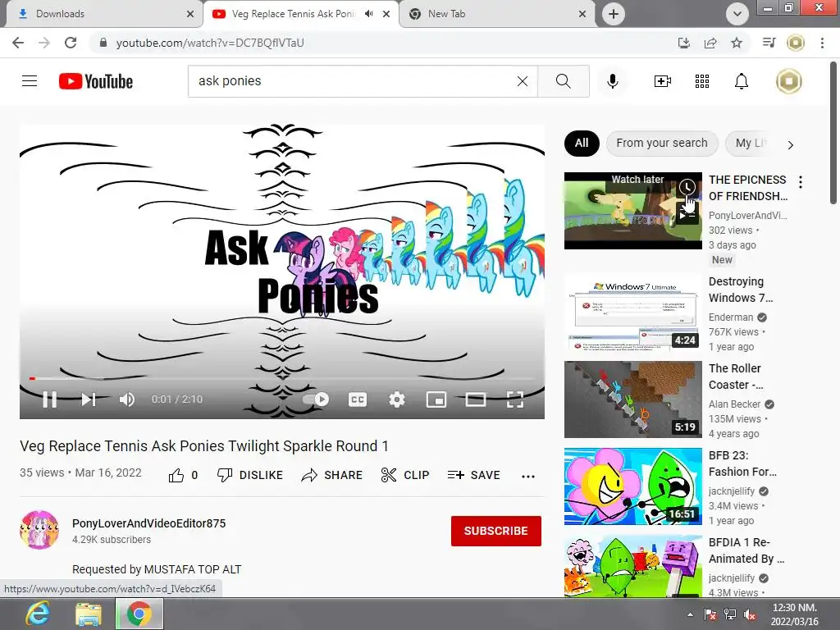Open the YouTube hamburger guide menu
This screenshot has height=630, width=840.
coord(30,81)
